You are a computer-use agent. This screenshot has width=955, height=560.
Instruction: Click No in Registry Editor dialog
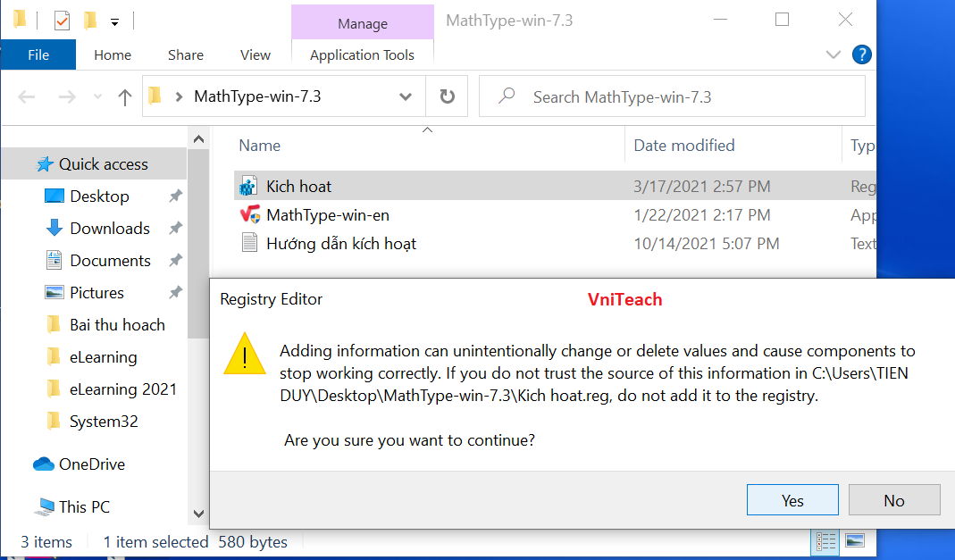coord(894,500)
